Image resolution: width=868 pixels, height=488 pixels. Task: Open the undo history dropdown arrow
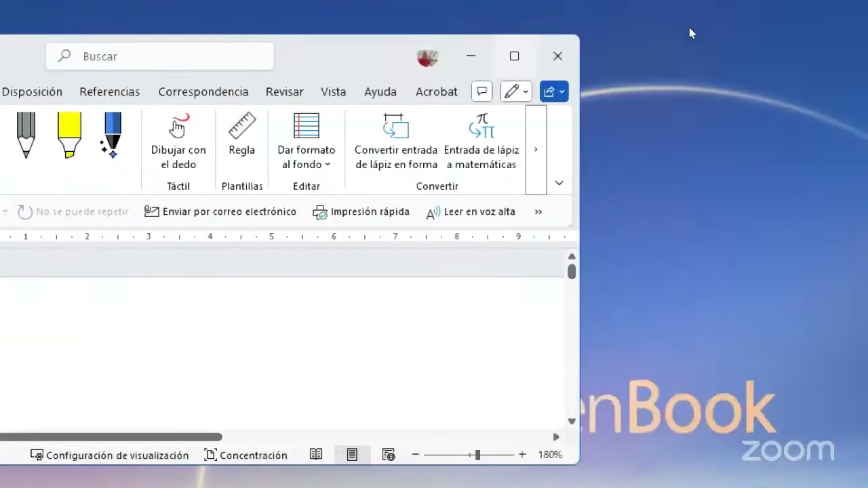click(x=5, y=211)
